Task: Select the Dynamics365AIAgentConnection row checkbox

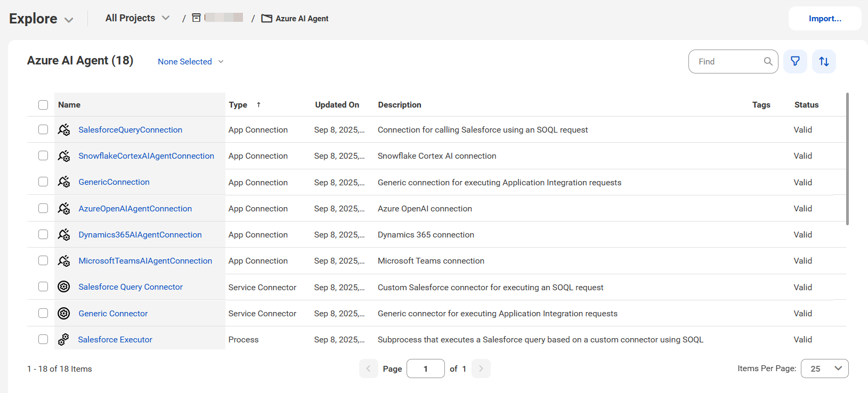Action: click(43, 234)
